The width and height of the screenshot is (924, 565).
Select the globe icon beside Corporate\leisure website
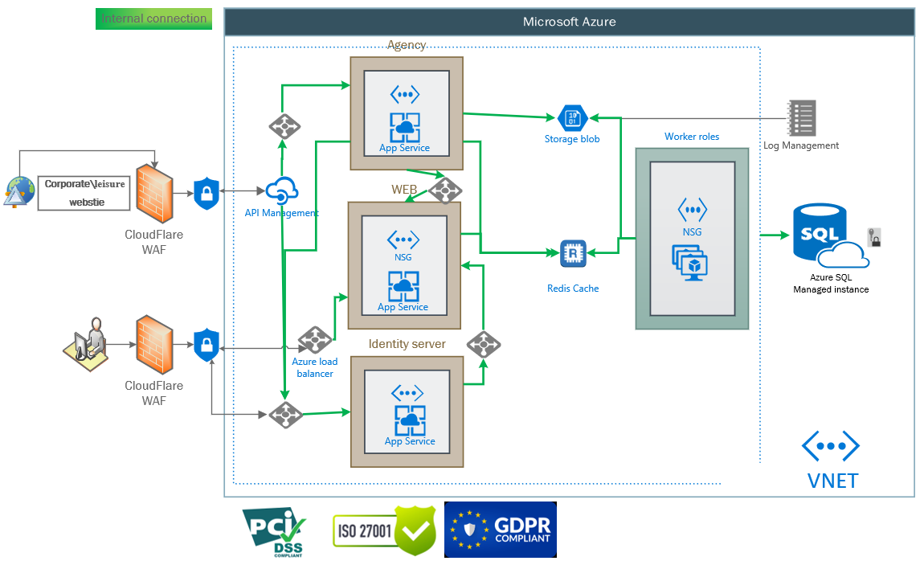[x=19, y=192]
